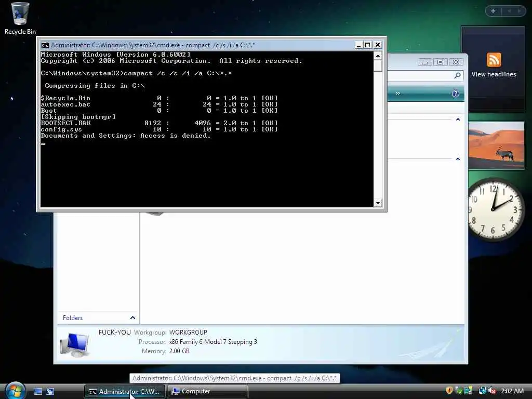
Task: Collapse the second group using the lower arrow
Action: [458, 159]
